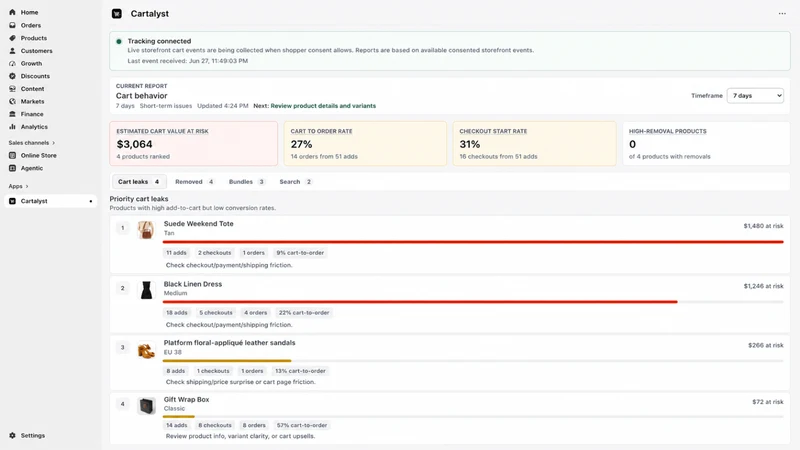Click the Estimated Cart Value at Risk card
The width and height of the screenshot is (800, 450).
tap(194, 143)
